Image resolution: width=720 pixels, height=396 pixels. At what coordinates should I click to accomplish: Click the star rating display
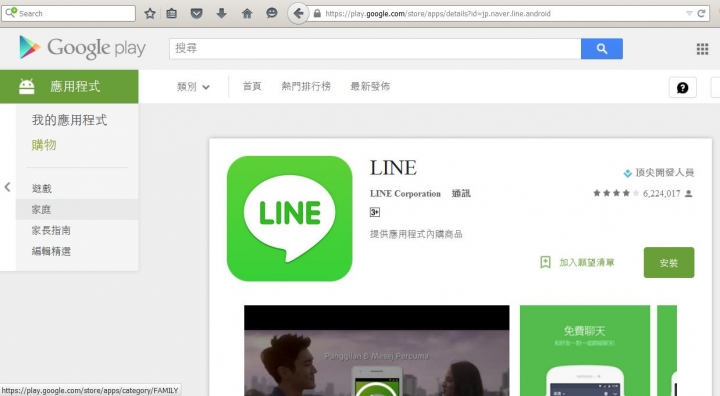coord(616,193)
